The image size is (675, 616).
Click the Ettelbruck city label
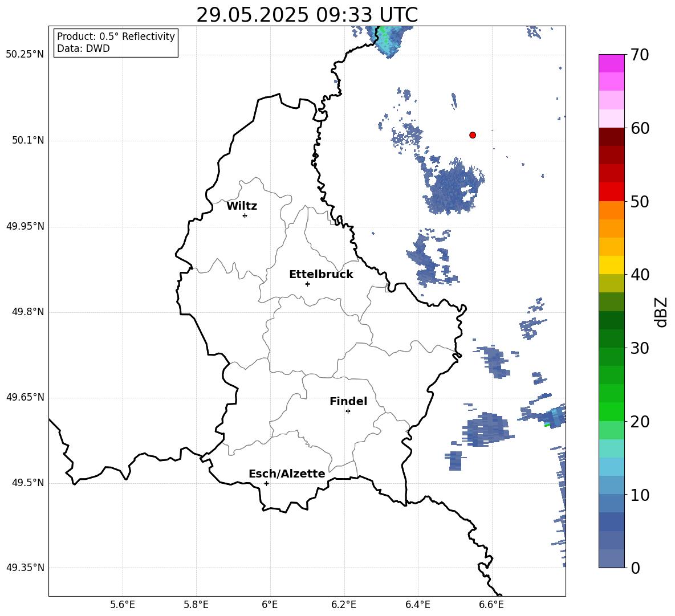coord(321,275)
